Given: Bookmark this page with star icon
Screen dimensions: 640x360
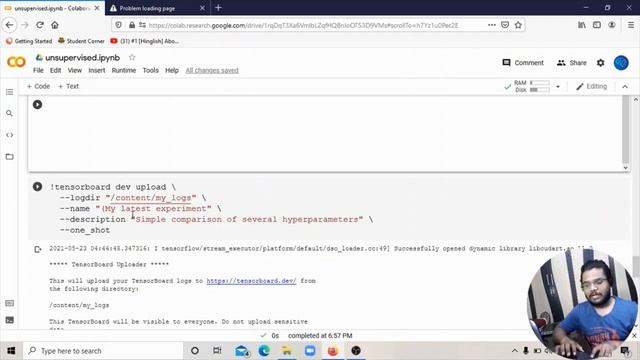Looking at the screenshot, I should [518, 25].
